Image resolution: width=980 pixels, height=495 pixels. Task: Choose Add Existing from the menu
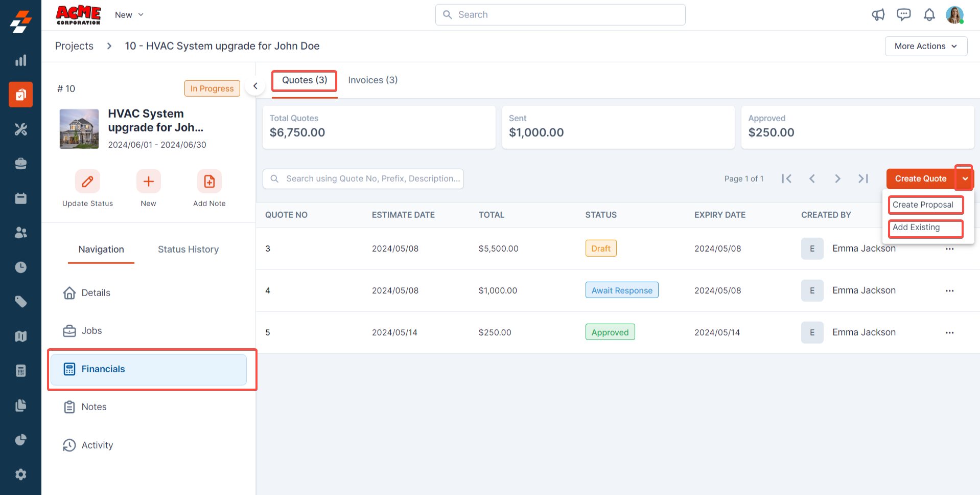pyautogui.click(x=925, y=228)
